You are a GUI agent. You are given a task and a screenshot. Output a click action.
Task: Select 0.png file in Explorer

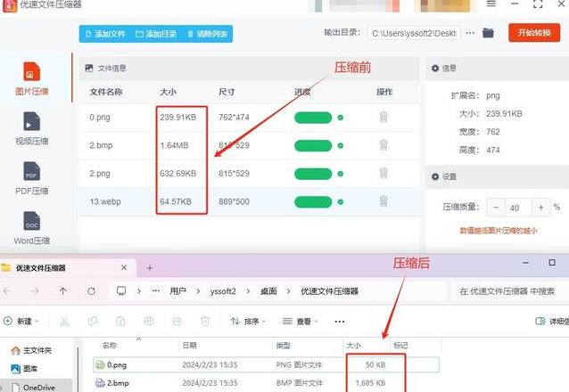pyautogui.click(x=266, y=364)
